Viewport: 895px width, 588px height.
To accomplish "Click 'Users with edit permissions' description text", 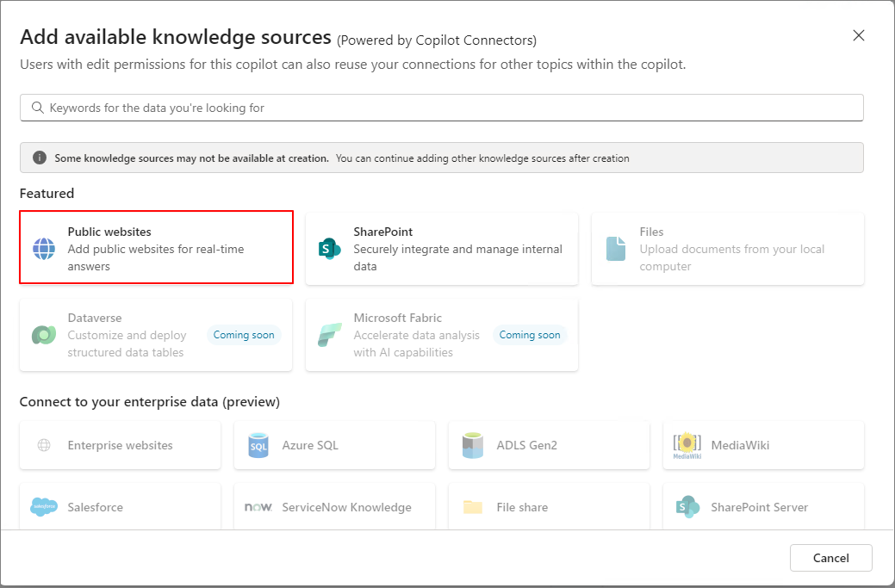I will click(x=353, y=65).
